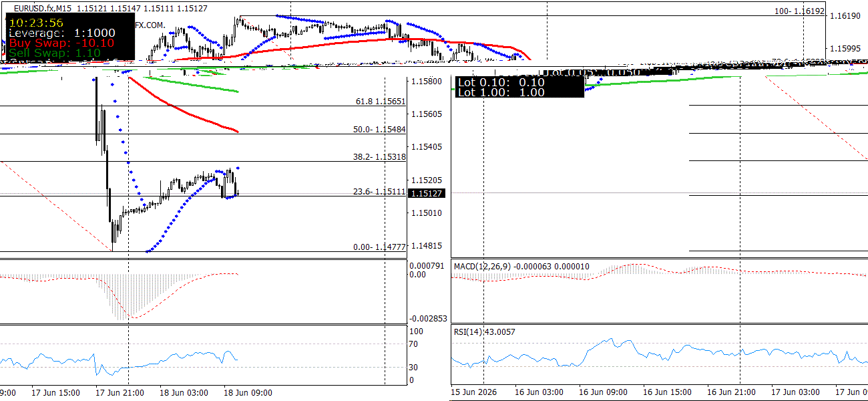
Task: Click the current price tag 1.15127
Action: pos(427,193)
